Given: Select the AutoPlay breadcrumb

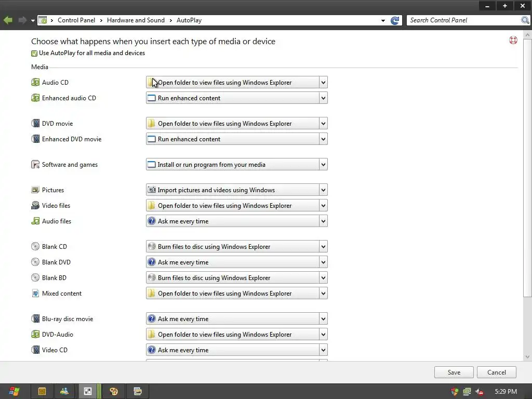Looking at the screenshot, I should pos(189,20).
